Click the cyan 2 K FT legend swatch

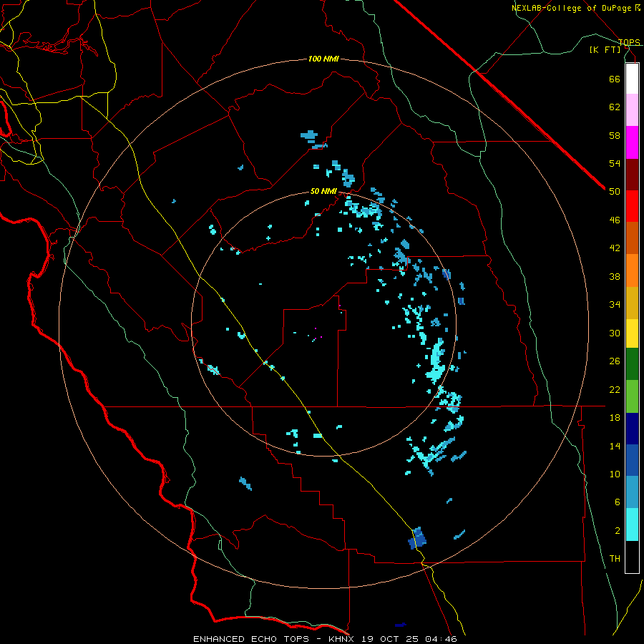(632, 525)
